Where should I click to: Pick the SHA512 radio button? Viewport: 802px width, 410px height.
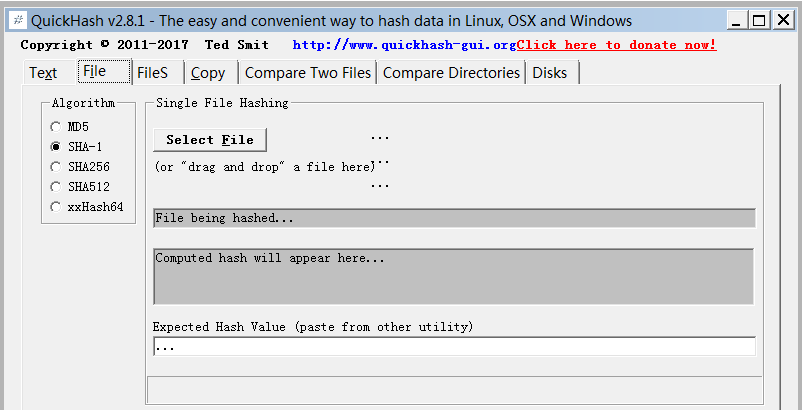(x=55, y=187)
